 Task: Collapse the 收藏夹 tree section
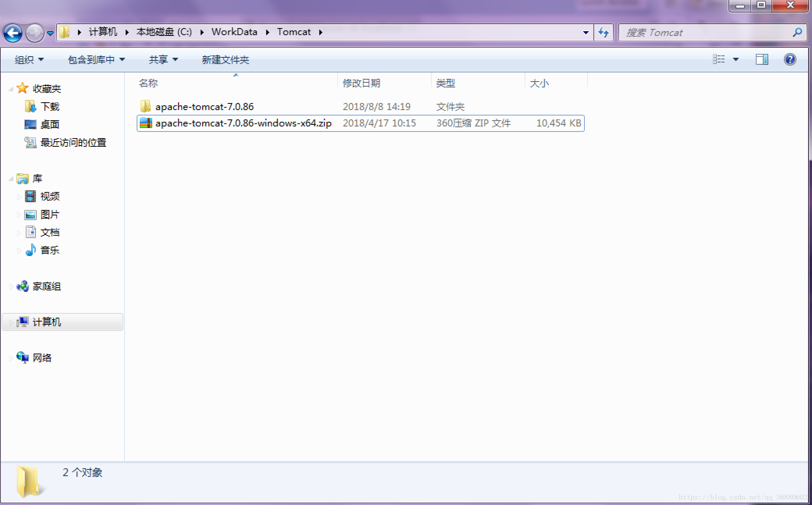coord(11,89)
